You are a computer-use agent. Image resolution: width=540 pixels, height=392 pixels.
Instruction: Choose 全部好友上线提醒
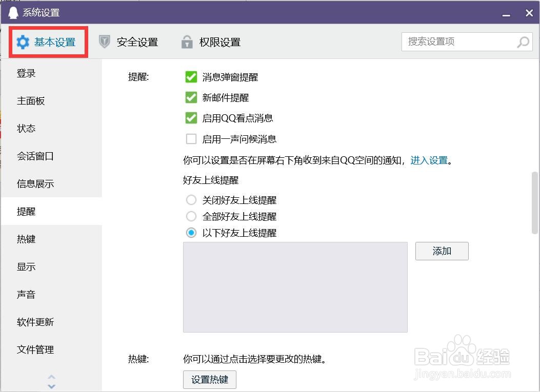coord(191,216)
